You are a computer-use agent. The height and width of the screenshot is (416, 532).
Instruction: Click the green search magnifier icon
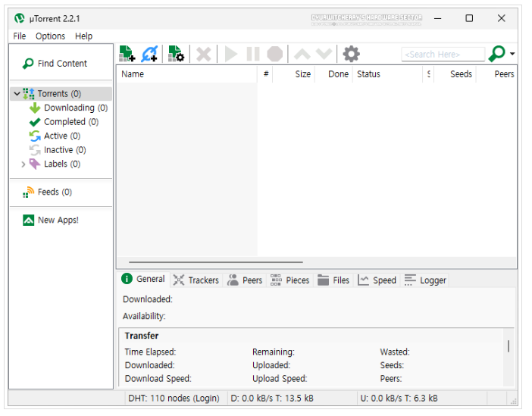496,54
